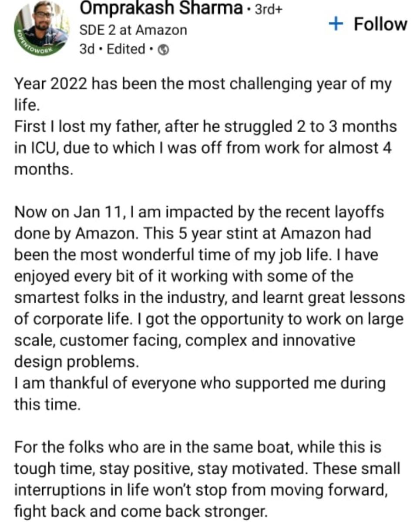Click the line beginning "in ICU, due to which"

click(203, 148)
